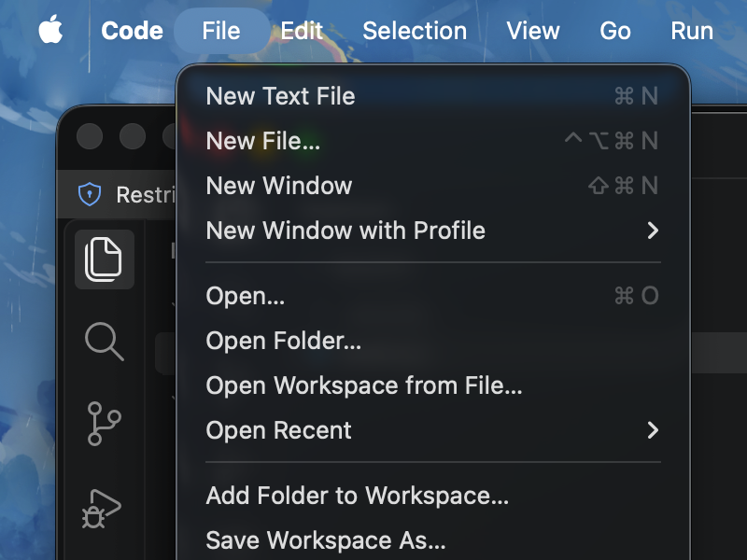Open Search view in activity bar

pos(104,341)
